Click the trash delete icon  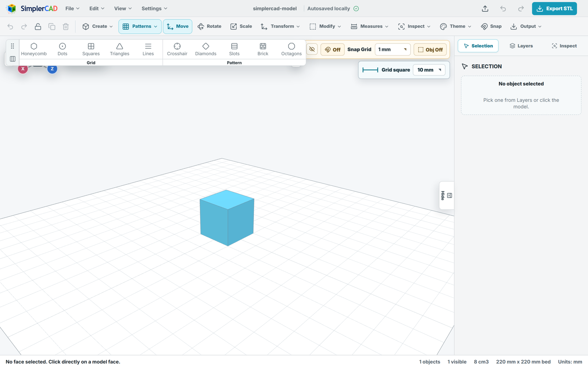click(x=66, y=26)
